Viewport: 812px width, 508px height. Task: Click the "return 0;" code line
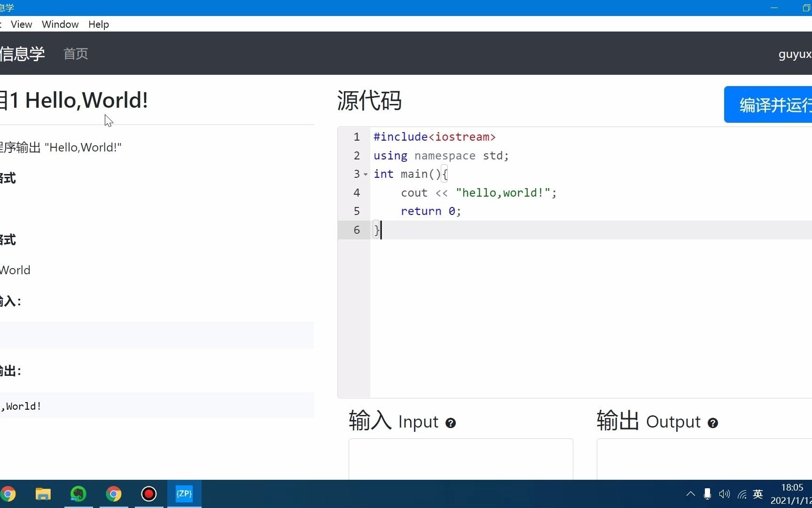point(431,211)
